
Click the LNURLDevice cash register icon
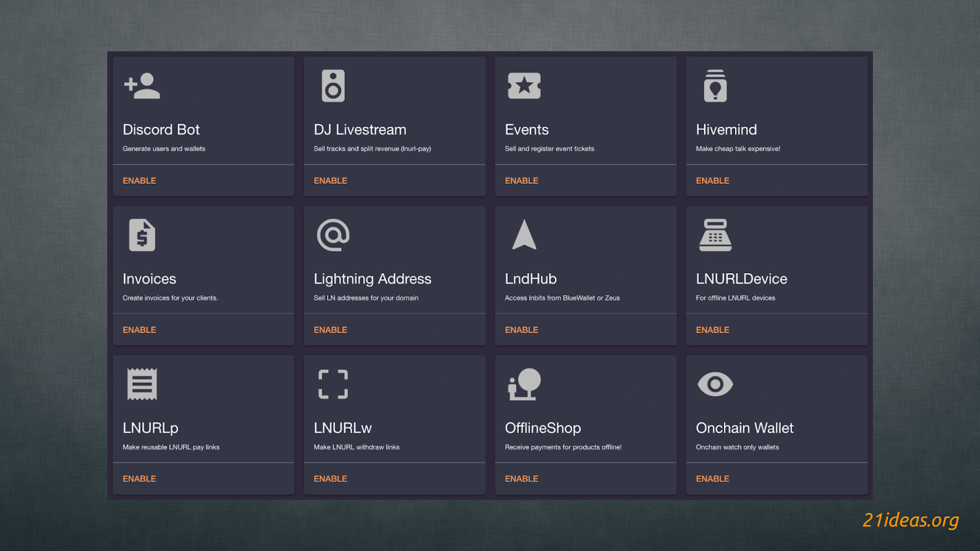click(x=715, y=235)
